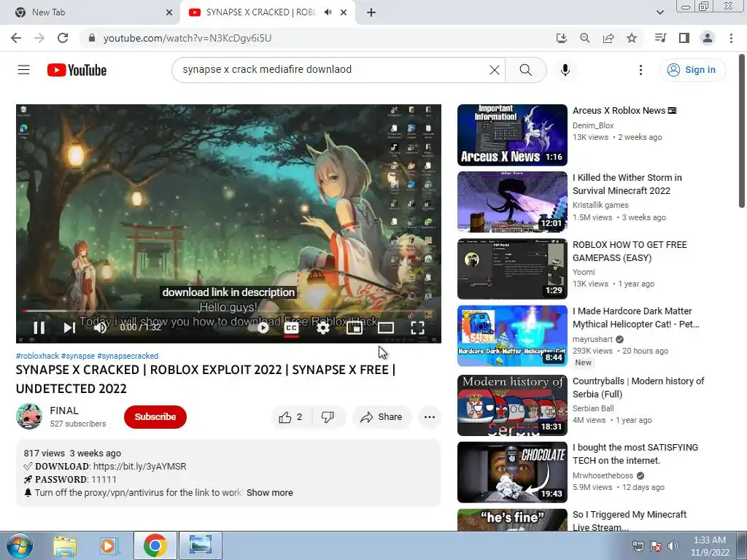
Task: Open Windows Explorer from the taskbar
Action: click(x=65, y=545)
